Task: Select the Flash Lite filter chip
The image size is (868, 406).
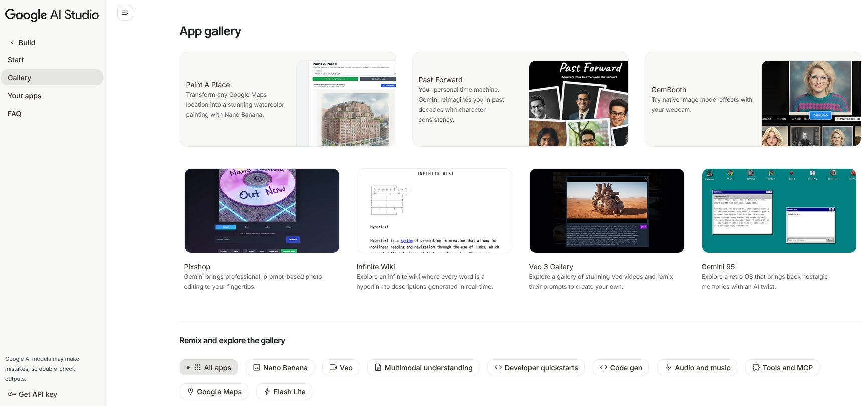Action: (284, 391)
